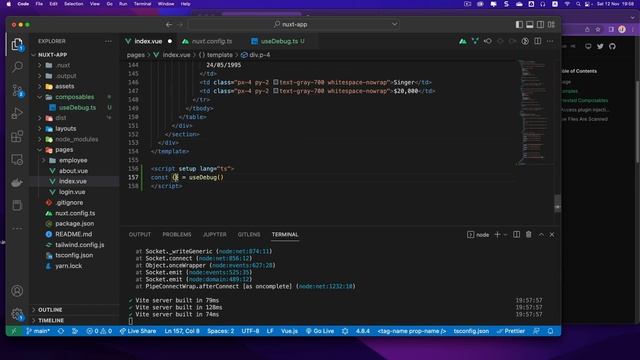Maximize the terminal panel size
The height and width of the screenshot is (360, 640).
click(541, 234)
